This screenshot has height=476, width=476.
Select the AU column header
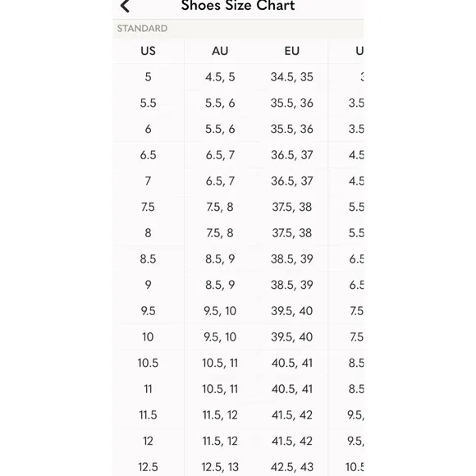(220, 51)
